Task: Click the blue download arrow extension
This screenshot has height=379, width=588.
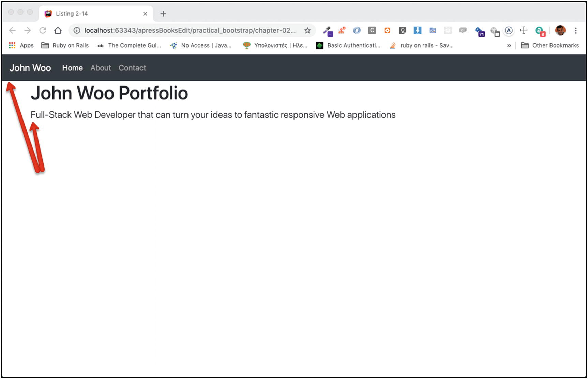Action: pos(417,31)
